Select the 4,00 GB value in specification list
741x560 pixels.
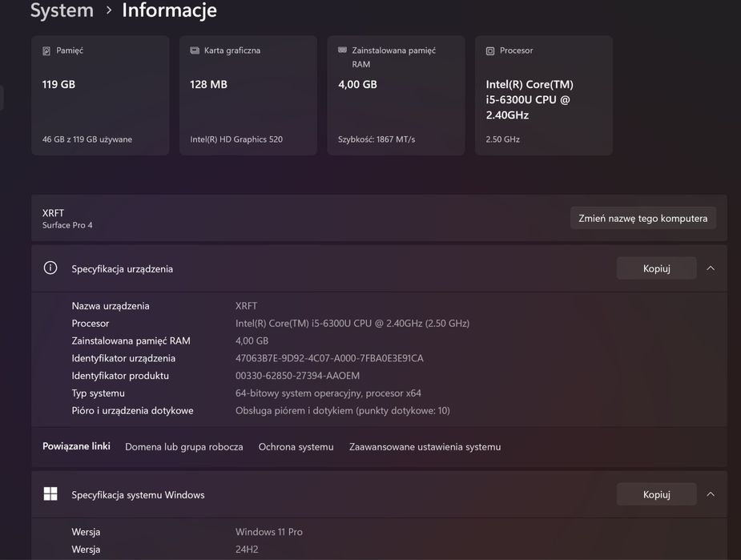252,340
